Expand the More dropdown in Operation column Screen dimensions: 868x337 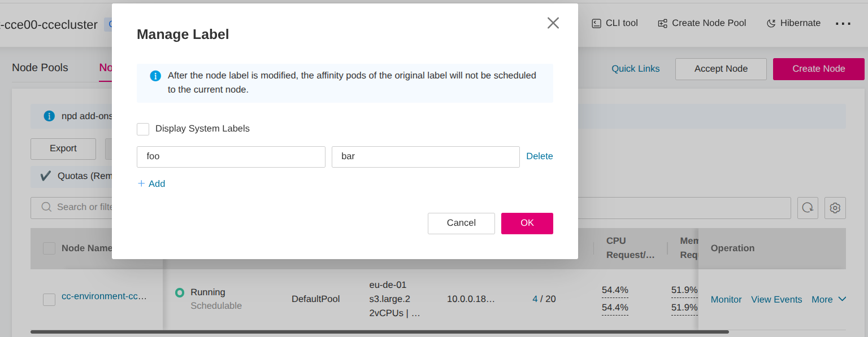[828, 299]
